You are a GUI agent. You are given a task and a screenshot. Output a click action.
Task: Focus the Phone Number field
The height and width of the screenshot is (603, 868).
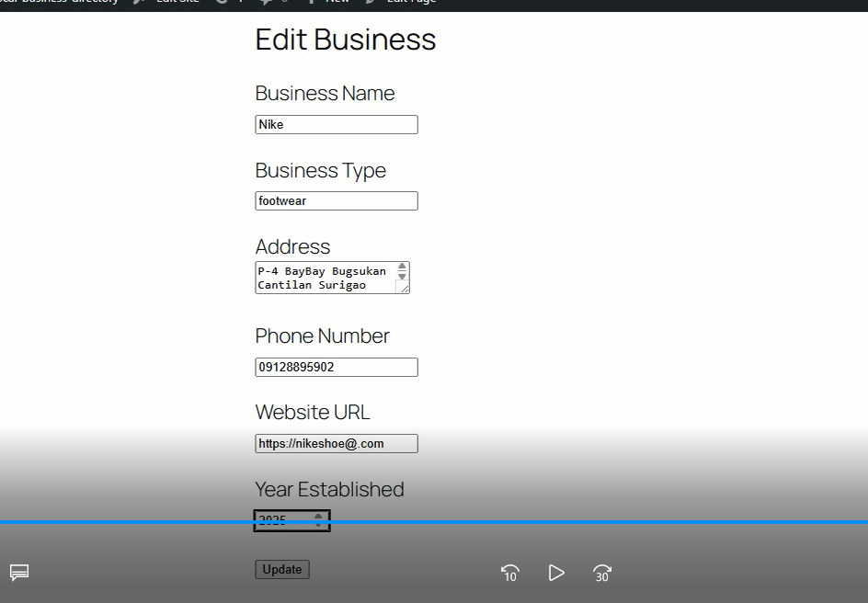pos(336,368)
